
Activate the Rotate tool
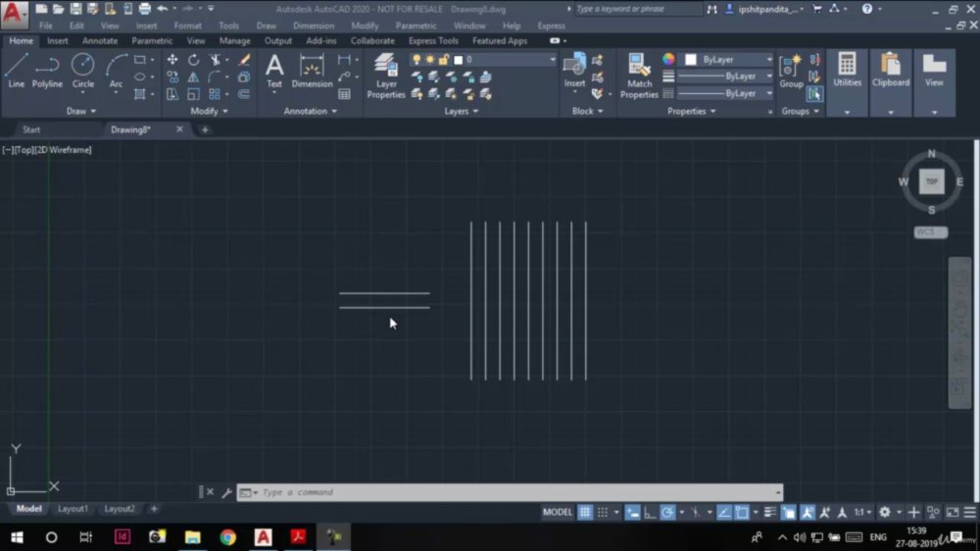[x=194, y=60]
